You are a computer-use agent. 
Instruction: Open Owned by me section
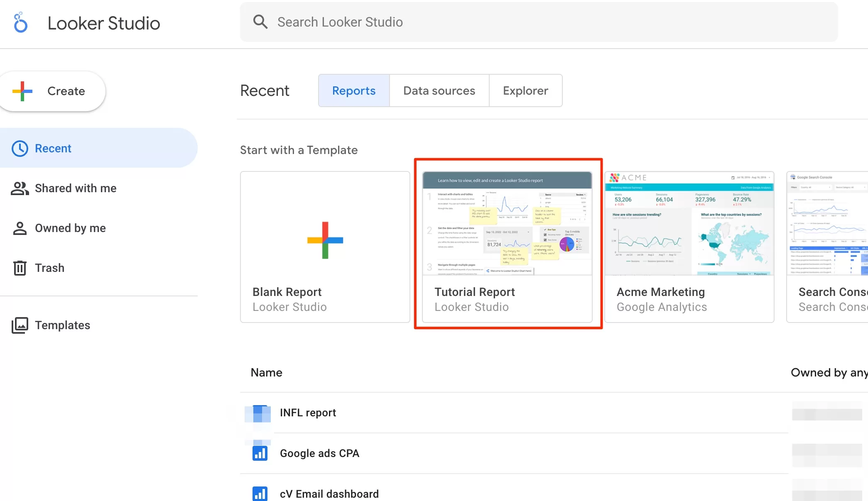click(x=98, y=228)
